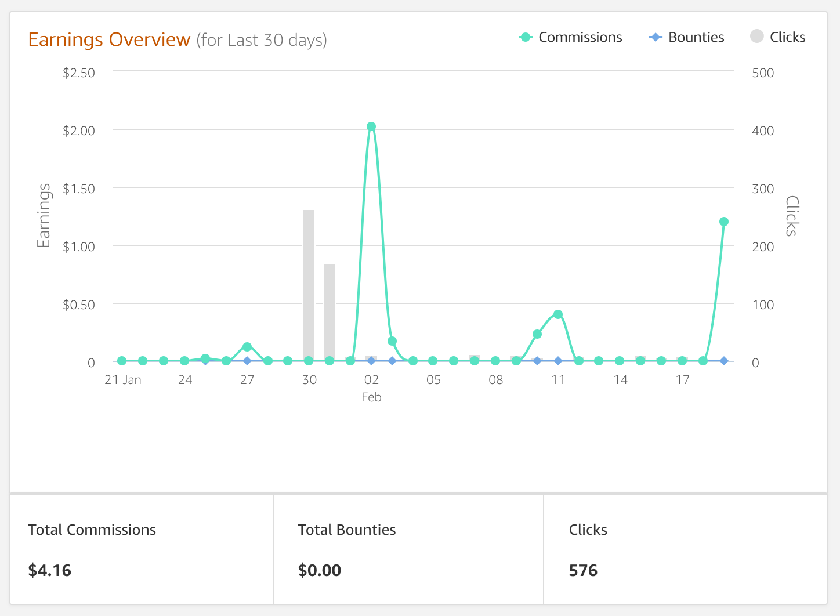The image size is (840, 616).
Task: Click the vertical 'Earnings' axis title
Action: pos(44,216)
